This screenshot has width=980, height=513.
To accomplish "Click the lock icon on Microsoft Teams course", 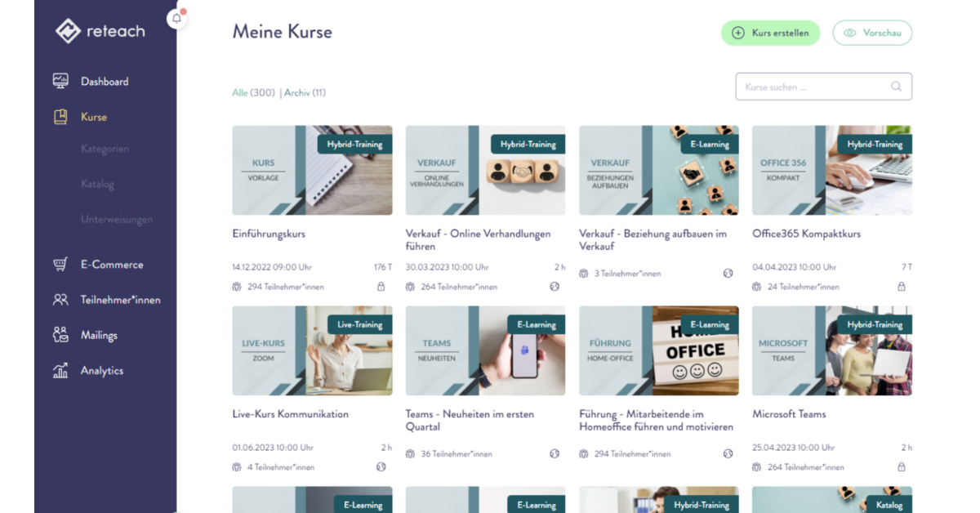I will pos(902,467).
